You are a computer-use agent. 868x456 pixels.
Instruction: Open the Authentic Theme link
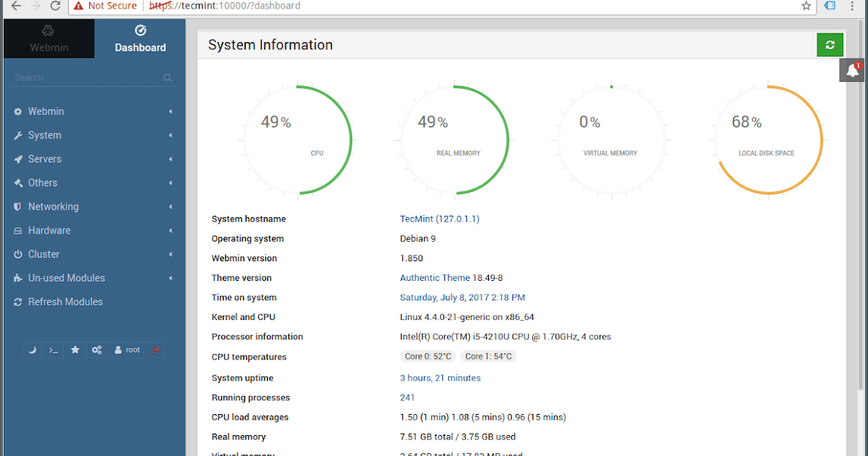click(435, 278)
